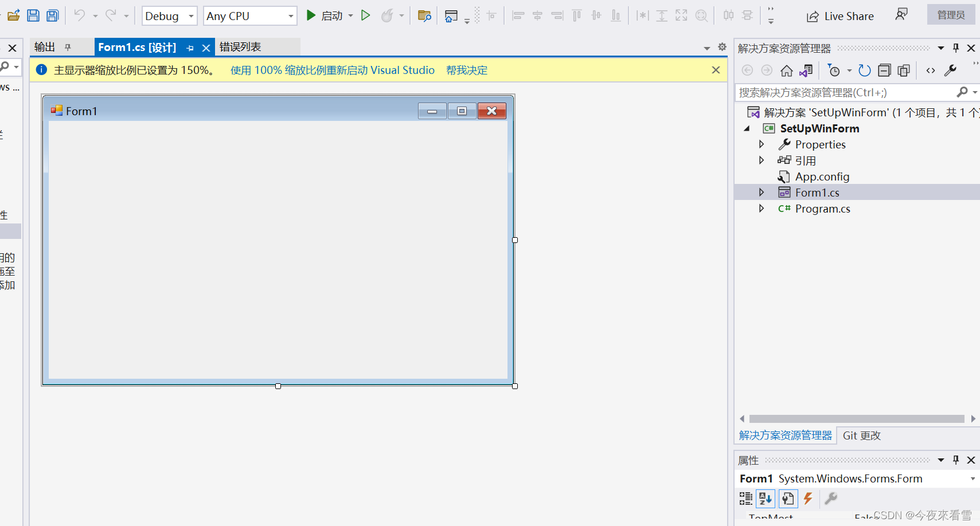Dismiss the yellow scaling notification bar
The height and width of the screenshot is (526, 980).
click(x=716, y=70)
